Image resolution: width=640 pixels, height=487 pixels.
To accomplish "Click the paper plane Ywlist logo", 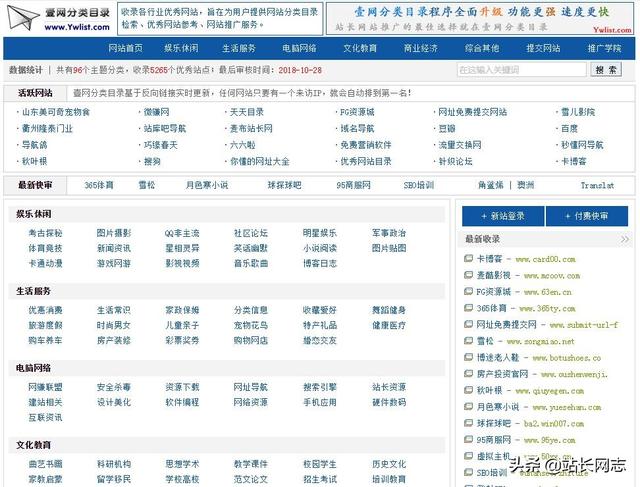I will click(x=59, y=18).
